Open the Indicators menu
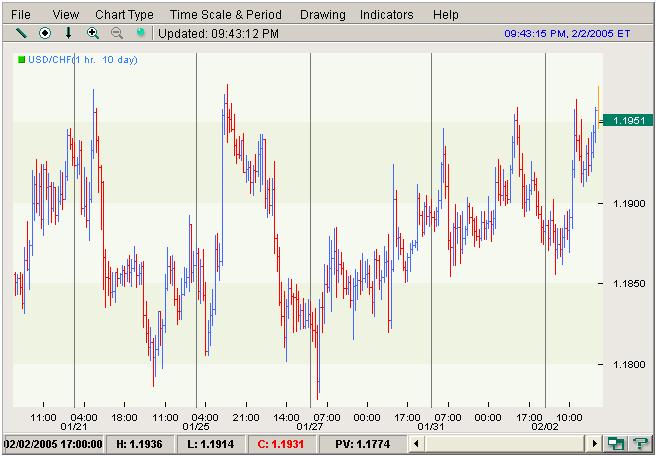Screen dimensions: 656x456 pyautogui.click(x=387, y=15)
